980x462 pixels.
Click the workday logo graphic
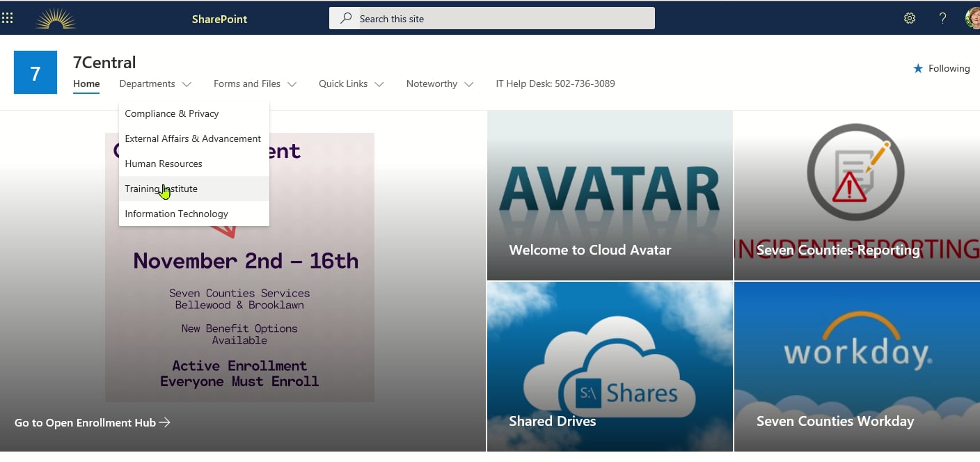click(x=857, y=341)
